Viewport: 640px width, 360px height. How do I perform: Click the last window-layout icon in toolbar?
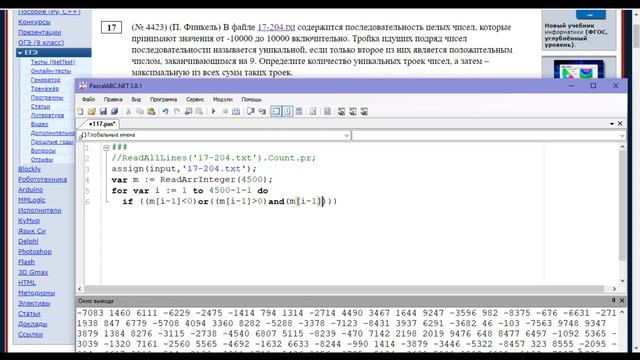(364, 111)
